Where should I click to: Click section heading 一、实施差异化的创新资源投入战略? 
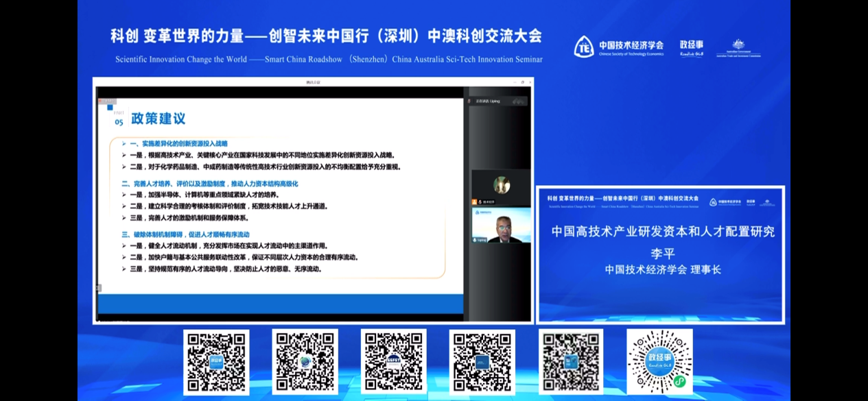click(x=178, y=144)
